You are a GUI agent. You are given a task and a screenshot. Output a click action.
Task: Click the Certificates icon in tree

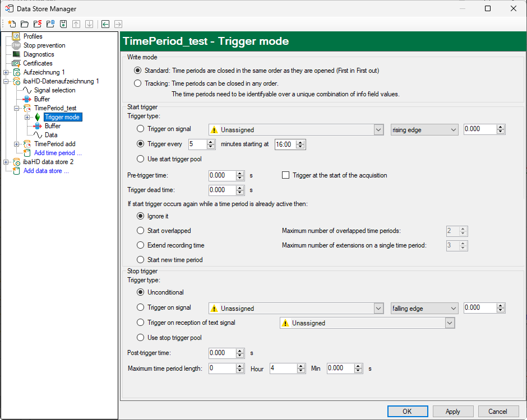[x=16, y=63]
